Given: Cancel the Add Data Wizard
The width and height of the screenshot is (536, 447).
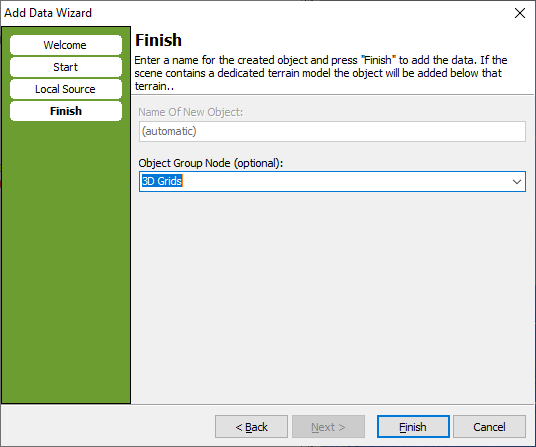Looking at the screenshot, I should tap(489, 426).
